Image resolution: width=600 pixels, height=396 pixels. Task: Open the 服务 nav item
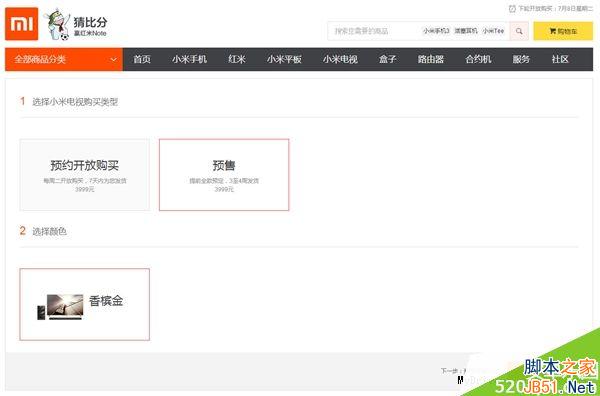(x=521, y=59)
